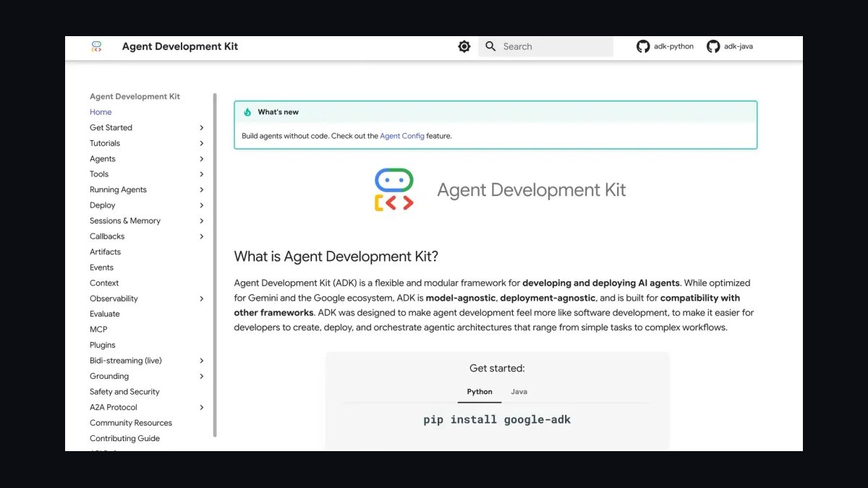Viewport: 868px width, 488px height.
Task: Open the Observability sidebar item
Action: tap(114, 299)
